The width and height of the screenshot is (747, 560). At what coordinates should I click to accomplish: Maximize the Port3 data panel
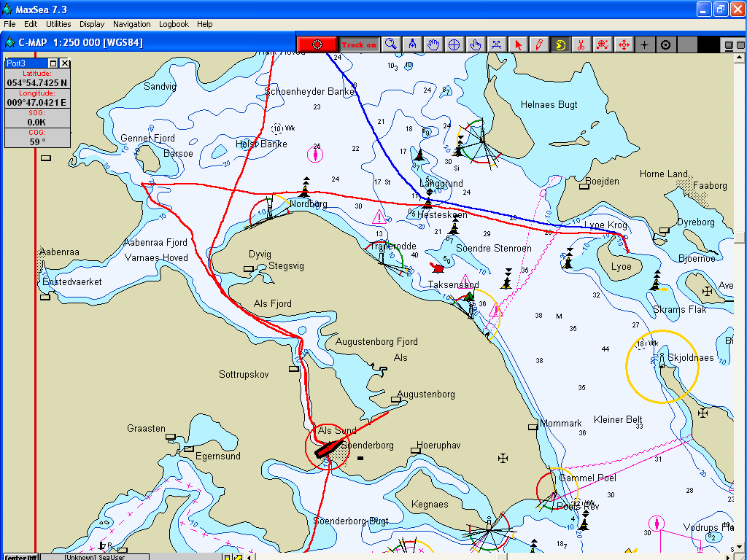click(53, 63)
